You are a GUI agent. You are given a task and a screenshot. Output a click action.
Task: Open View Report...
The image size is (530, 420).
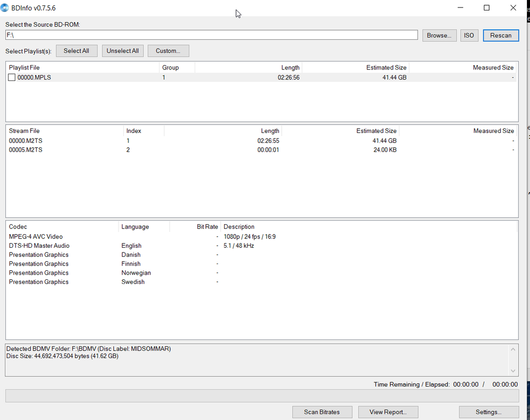[x=388, y=412]
